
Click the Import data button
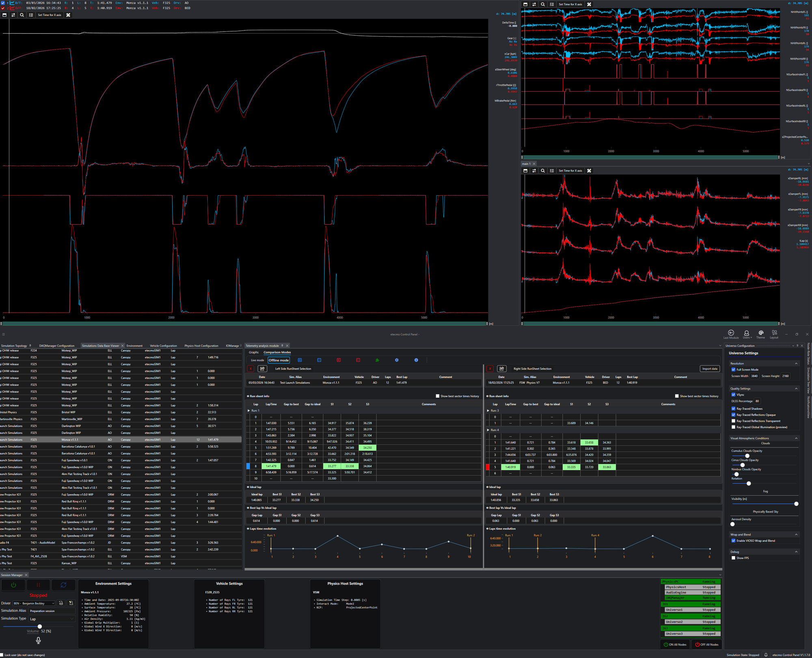click(x=710, y=369)
